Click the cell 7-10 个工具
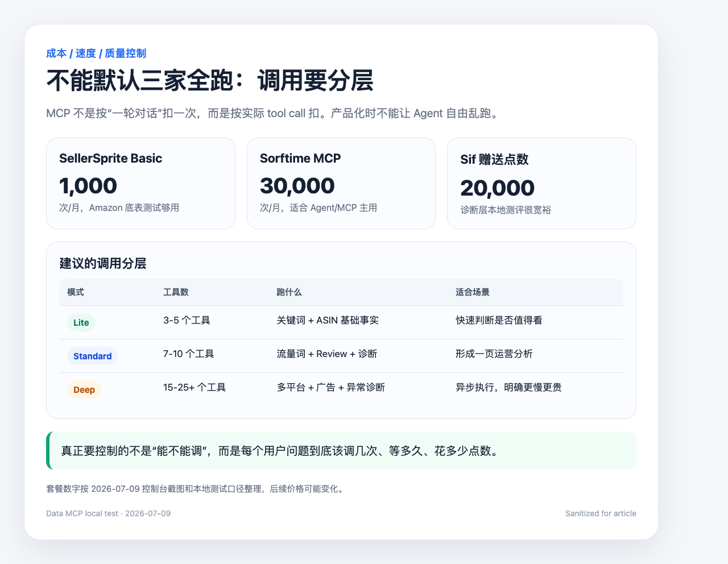The width and height of the screenshot is (728, 564). click(x=189, y=354)
